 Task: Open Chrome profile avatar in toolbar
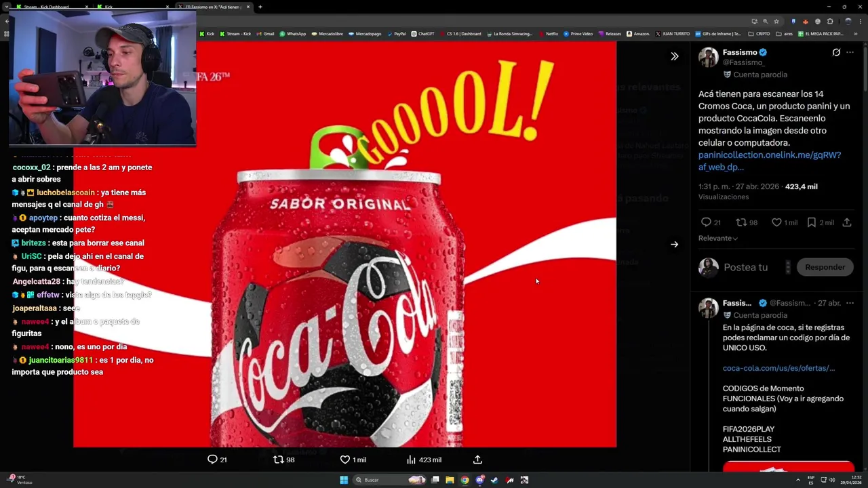[x=848, y=21]
